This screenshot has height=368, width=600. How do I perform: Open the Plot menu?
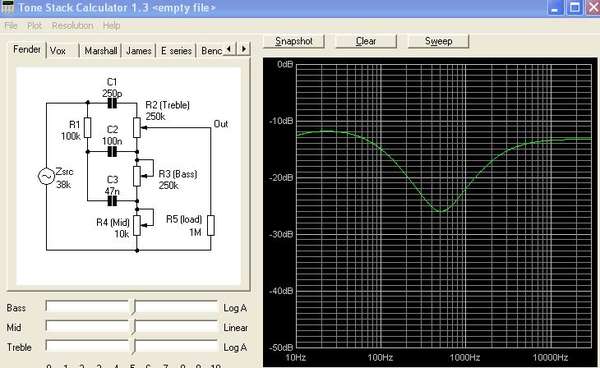pyautogui.click(x=34, y=26)
